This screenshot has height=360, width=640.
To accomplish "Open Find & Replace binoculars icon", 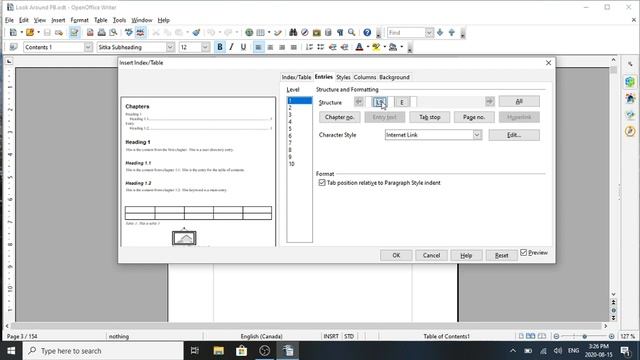I will coord(293,33).
